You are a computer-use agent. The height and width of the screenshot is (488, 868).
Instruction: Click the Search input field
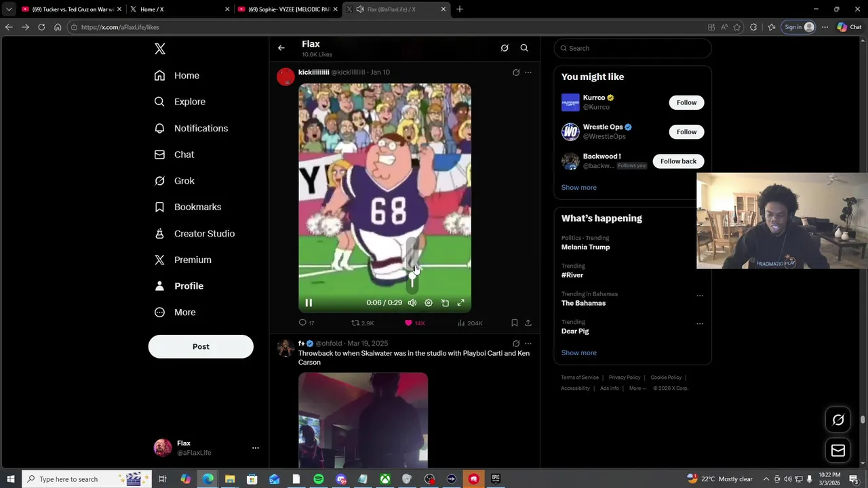pos(633,48)
